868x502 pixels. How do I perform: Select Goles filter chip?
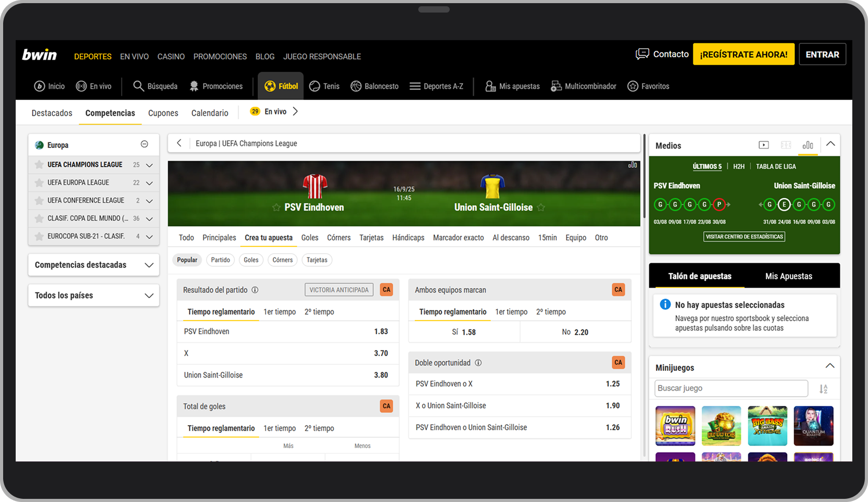[x=251, y=260]
